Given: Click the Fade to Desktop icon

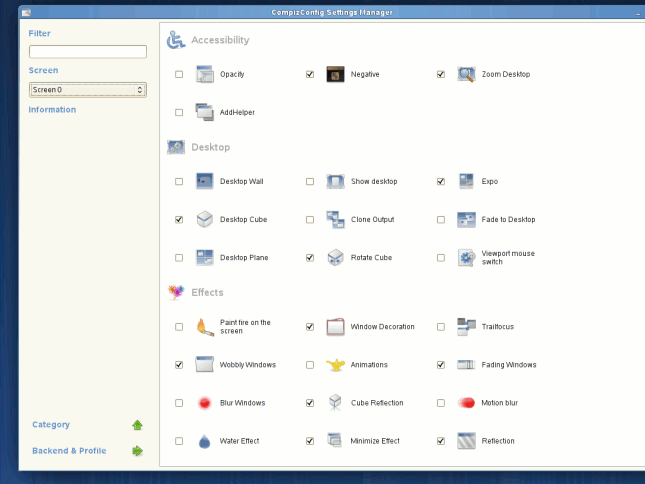Looking at the screenshot, I should 466,220.
